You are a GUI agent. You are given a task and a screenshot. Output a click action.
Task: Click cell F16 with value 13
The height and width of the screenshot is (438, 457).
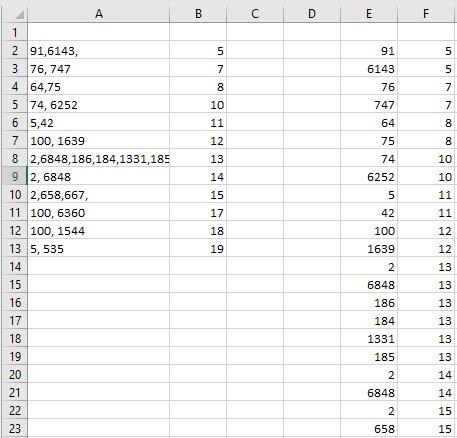(x=427, y=303)
